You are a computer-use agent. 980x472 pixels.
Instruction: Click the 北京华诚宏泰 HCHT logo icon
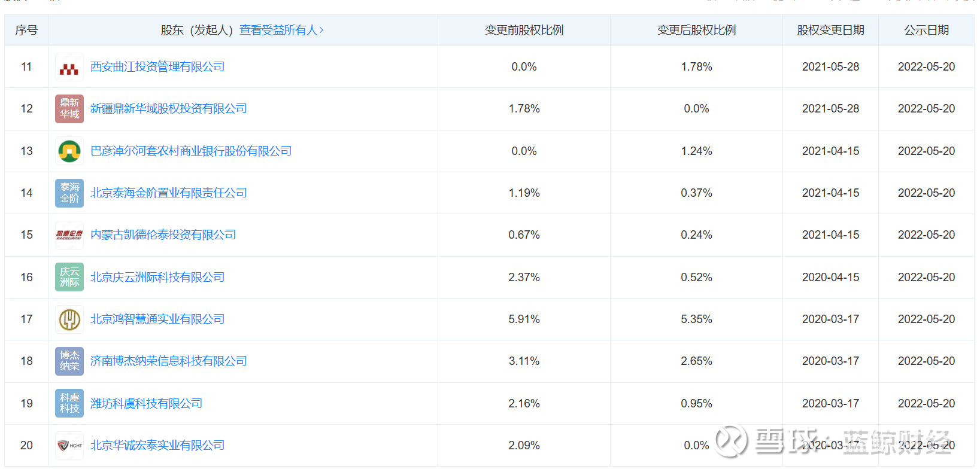(x=69, y=446)
